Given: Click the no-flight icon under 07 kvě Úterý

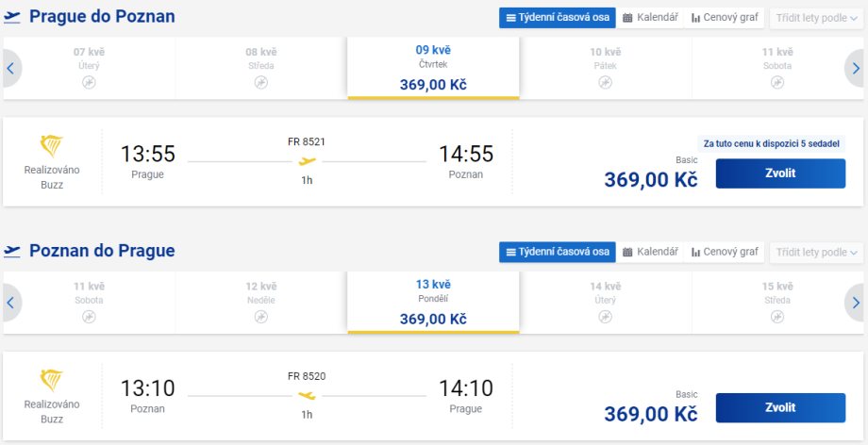Looking at the screenshot, I should pyautogui.click(x=89, y=83).
